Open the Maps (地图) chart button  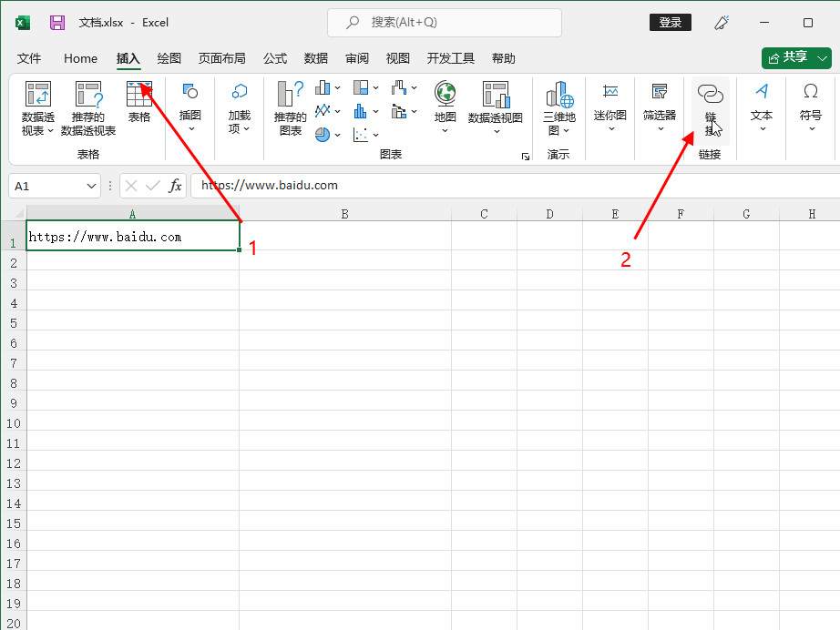point(446,107)
